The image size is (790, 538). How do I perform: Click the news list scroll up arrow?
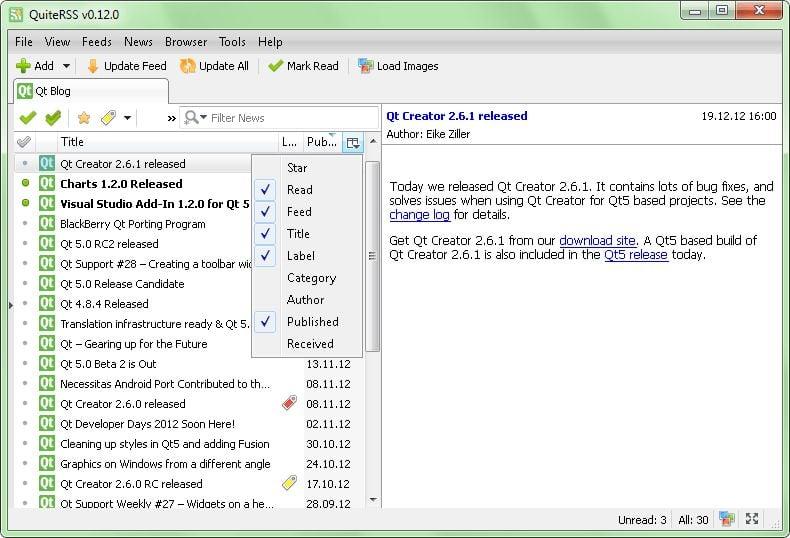[373, 142]
